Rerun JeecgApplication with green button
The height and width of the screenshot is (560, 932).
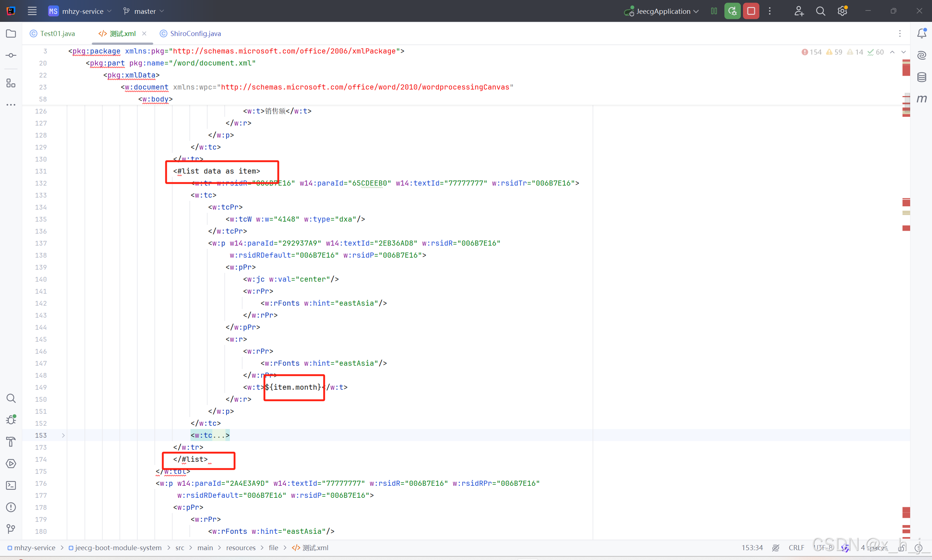732,11
